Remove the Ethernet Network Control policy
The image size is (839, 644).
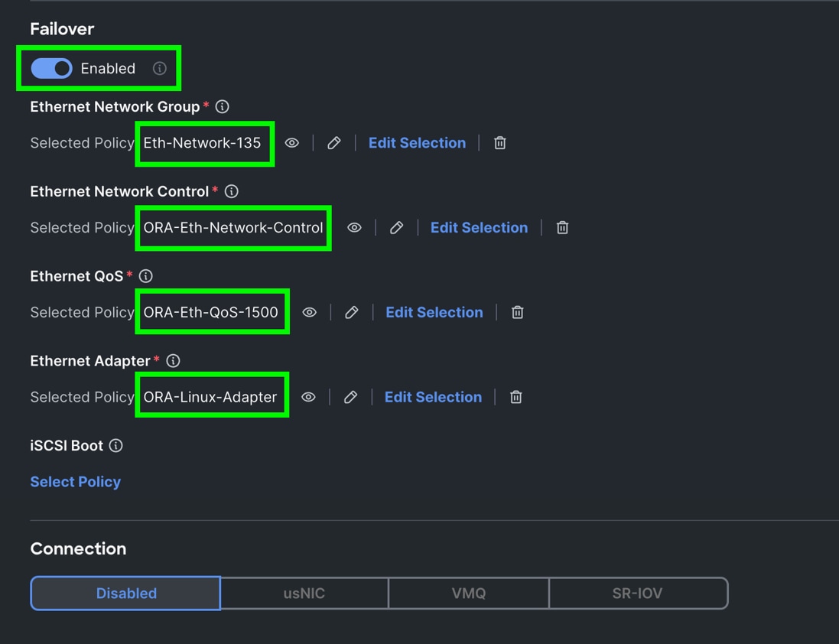point(562,228)
